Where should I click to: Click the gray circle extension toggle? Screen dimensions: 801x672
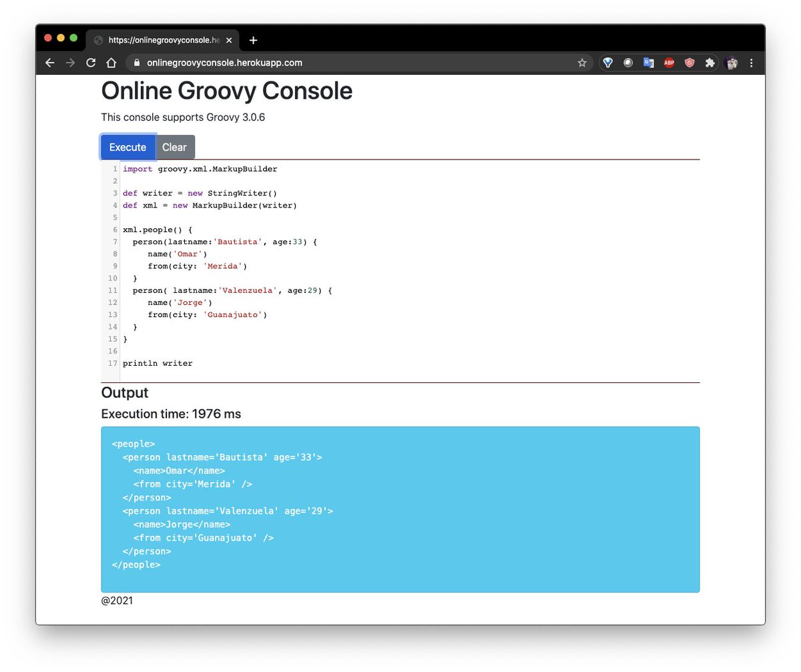pos(628,62)
